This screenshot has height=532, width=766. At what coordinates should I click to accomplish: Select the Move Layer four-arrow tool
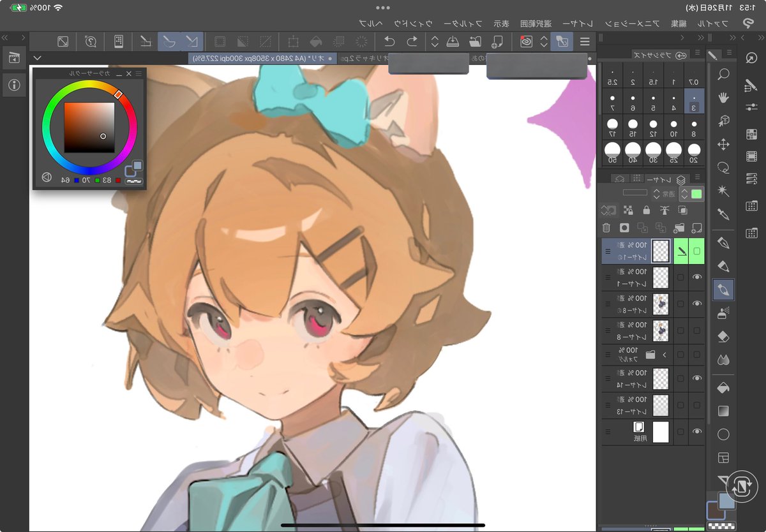723,145
